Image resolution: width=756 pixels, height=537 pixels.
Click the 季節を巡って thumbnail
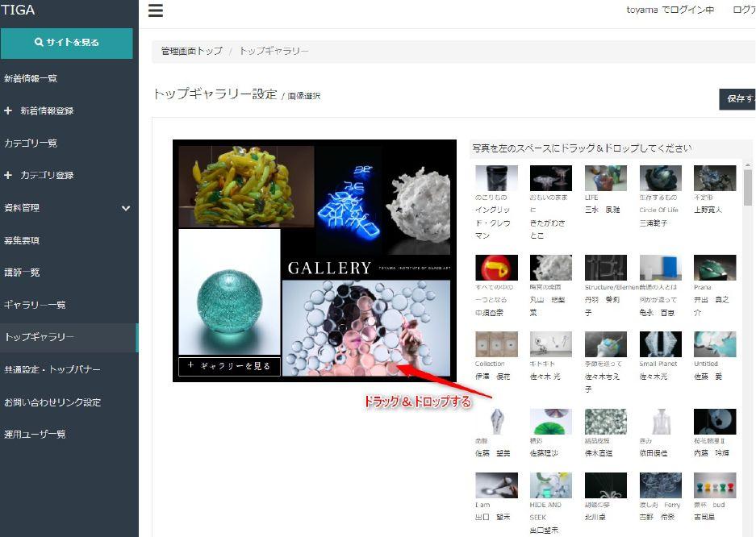[606, 344]
